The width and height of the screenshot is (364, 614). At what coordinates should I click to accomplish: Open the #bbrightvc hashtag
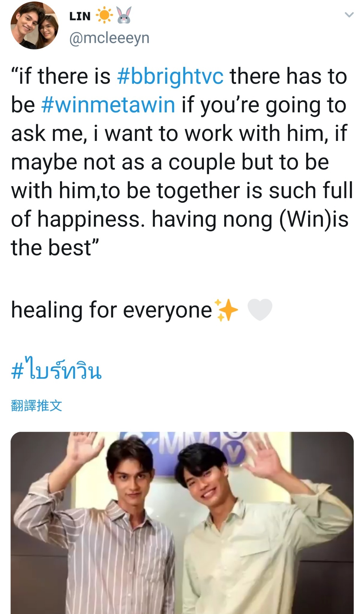click(x=170, y=77)
